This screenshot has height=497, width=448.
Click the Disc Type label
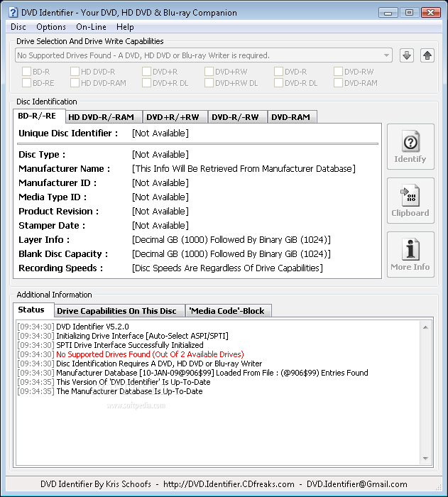click(x=42, y=155)
